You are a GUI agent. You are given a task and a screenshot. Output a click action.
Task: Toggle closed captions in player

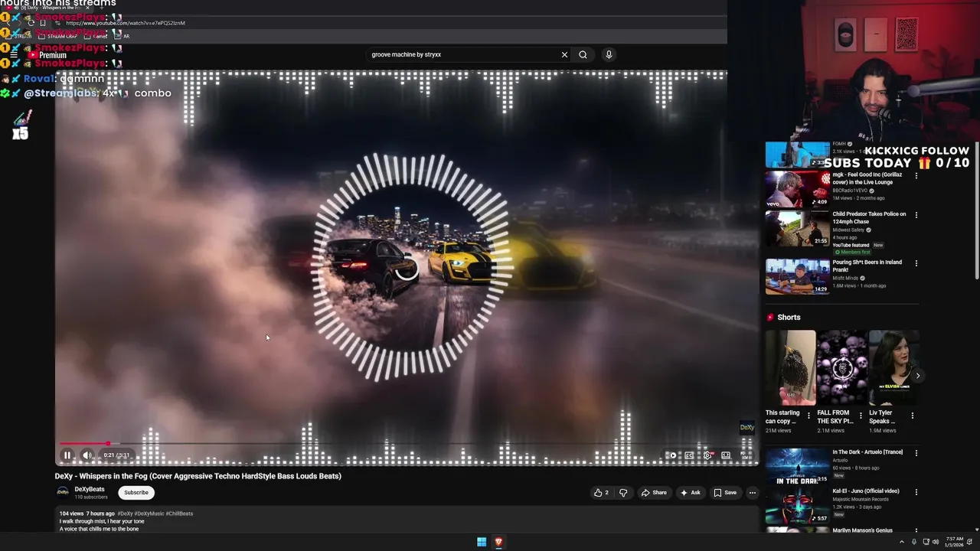689,455
